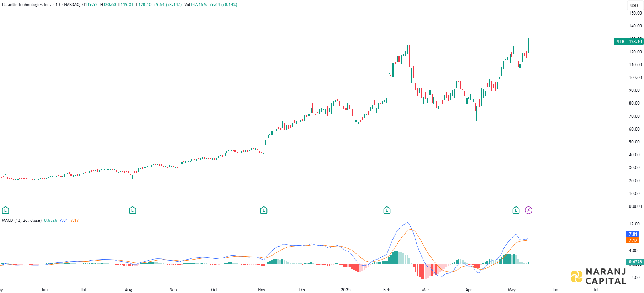
Task: Click the Aug label on the time axis
Action: click(128, 290)
